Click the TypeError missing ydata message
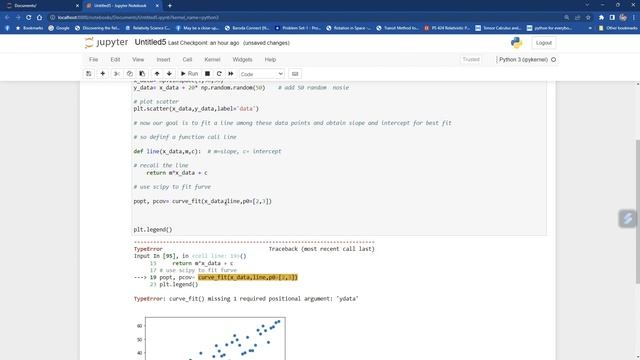This screenshot has width=640, height=360. pyautogui.click(x=246, y=299)
